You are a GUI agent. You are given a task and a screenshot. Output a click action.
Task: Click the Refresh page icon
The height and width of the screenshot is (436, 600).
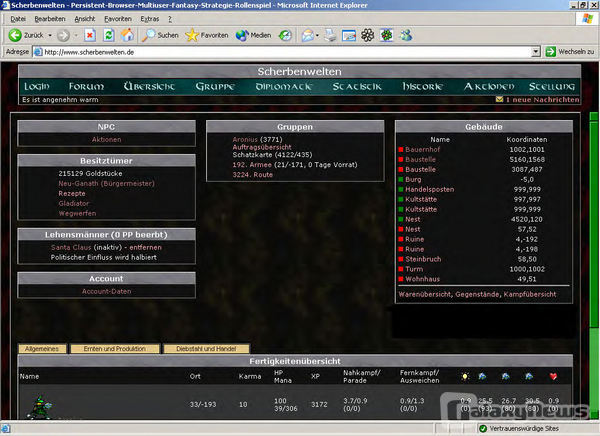click(x=107, y=34)
